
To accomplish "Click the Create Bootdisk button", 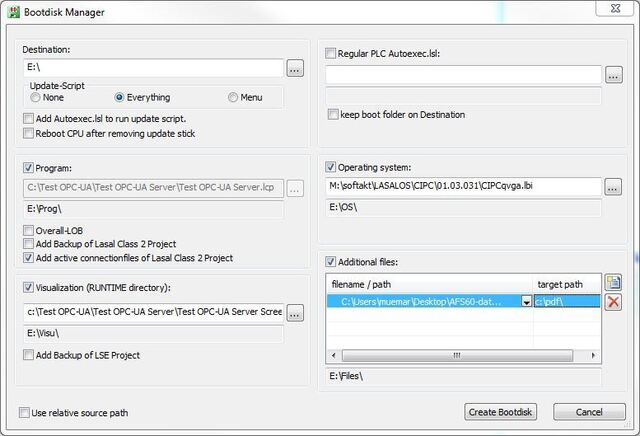I will (500, 412).
